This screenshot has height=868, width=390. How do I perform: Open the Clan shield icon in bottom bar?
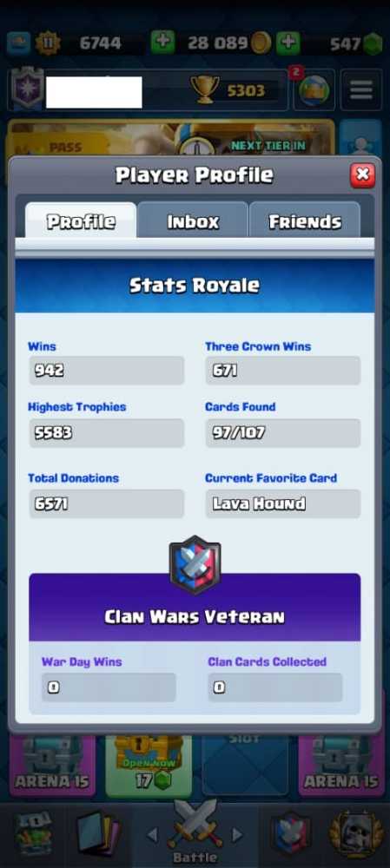coord(290,835)
